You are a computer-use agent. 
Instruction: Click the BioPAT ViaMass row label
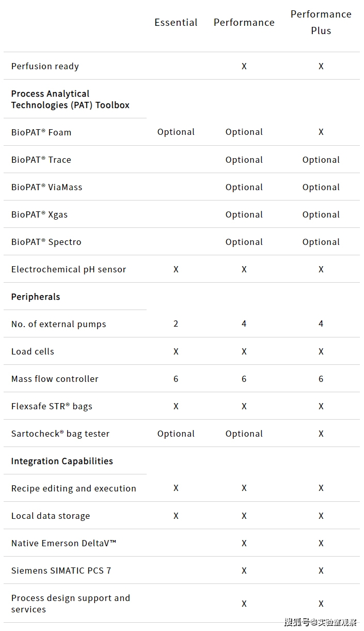(x=46, y=187)
